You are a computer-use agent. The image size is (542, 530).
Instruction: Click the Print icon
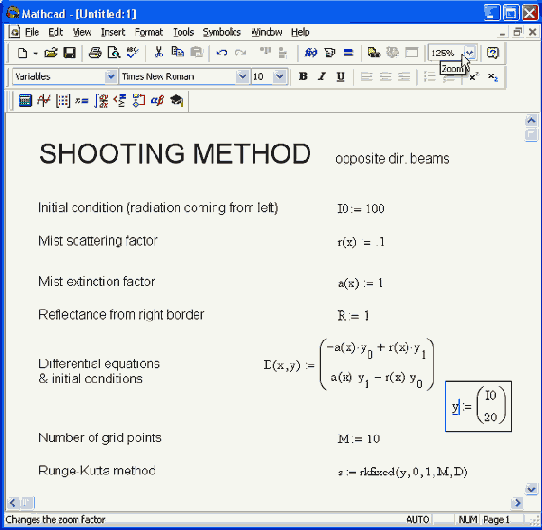click(x=95, y=53)
